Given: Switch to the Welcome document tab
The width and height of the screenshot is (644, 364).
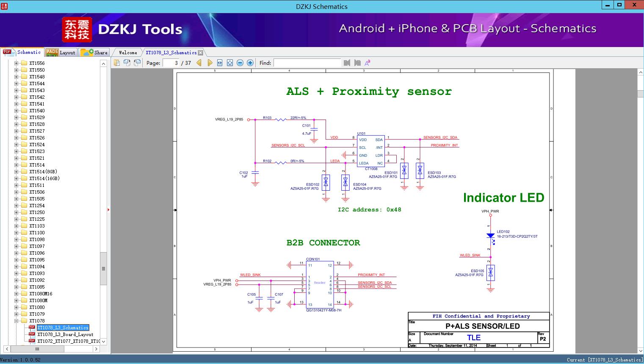Looking at the screenshot, I should click(x=127, y=53).
